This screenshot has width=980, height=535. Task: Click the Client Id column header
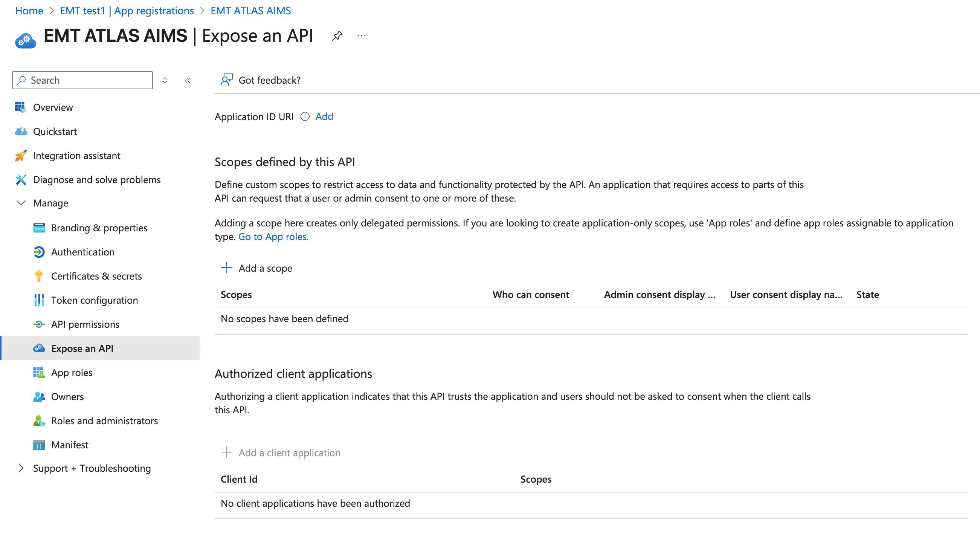(239, 479)
